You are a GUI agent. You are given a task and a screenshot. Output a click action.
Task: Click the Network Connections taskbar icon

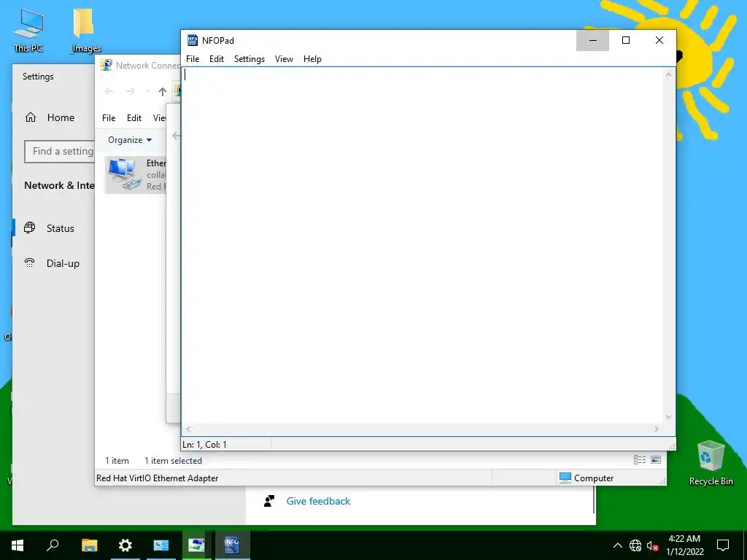(x=196, y=545)
